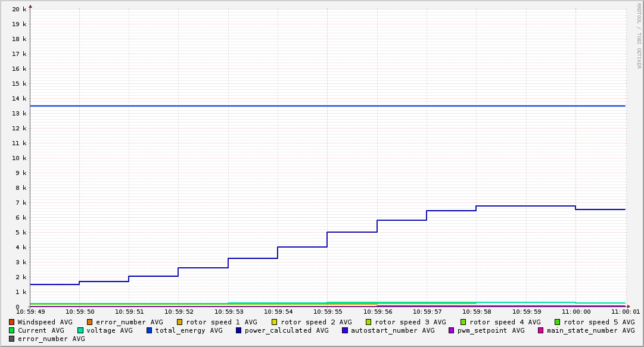Viewport: 644px width, 347px height.
Task: Click the 10:59:49 start time label
Action: coord(30,311)
